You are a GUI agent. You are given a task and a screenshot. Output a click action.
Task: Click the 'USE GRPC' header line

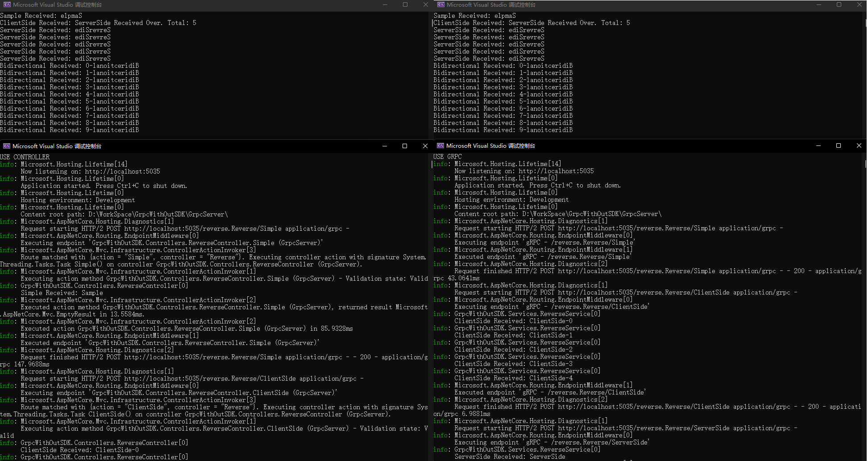point(448,157)
